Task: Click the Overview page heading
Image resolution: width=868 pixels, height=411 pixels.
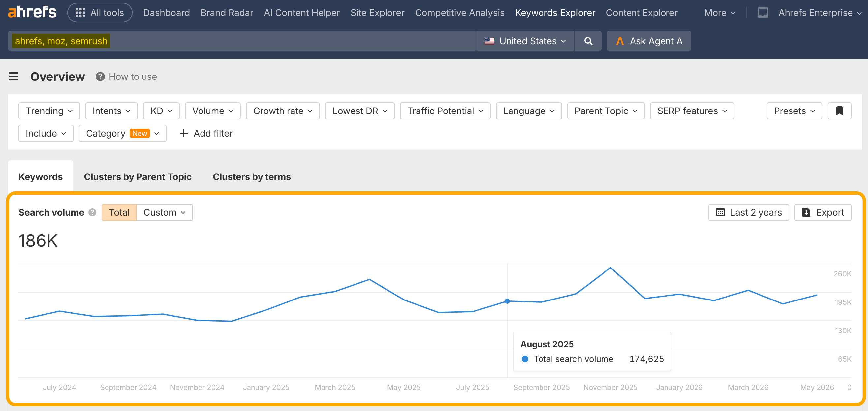Action: coord(58,77)
